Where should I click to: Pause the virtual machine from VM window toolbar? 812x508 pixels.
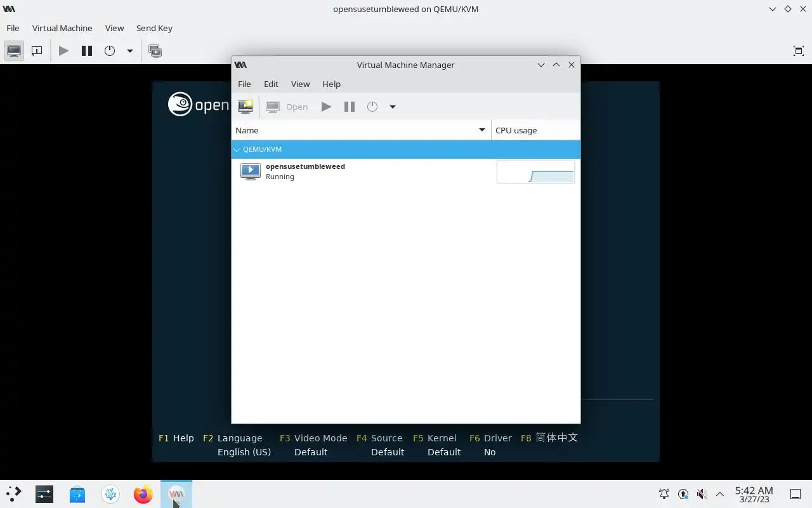pos(87,51)
